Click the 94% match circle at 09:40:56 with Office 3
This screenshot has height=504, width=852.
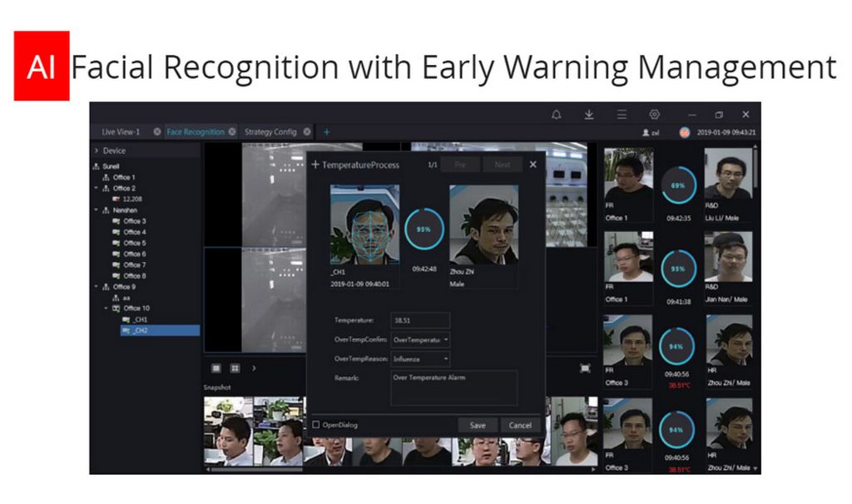[676, 346]
